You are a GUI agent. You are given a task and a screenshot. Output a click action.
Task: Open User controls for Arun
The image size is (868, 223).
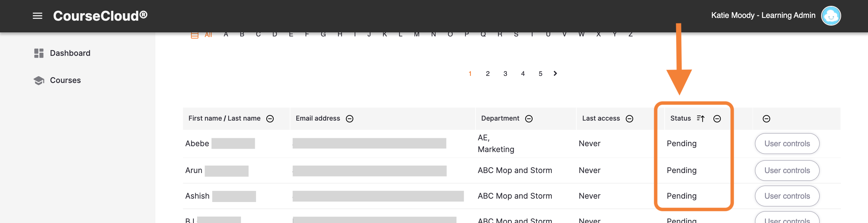[787, 171]
